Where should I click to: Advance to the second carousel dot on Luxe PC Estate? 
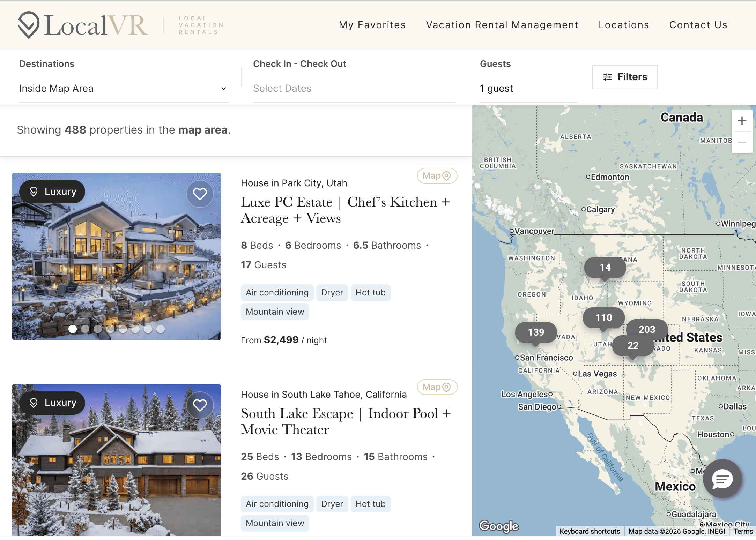[85, 329]
